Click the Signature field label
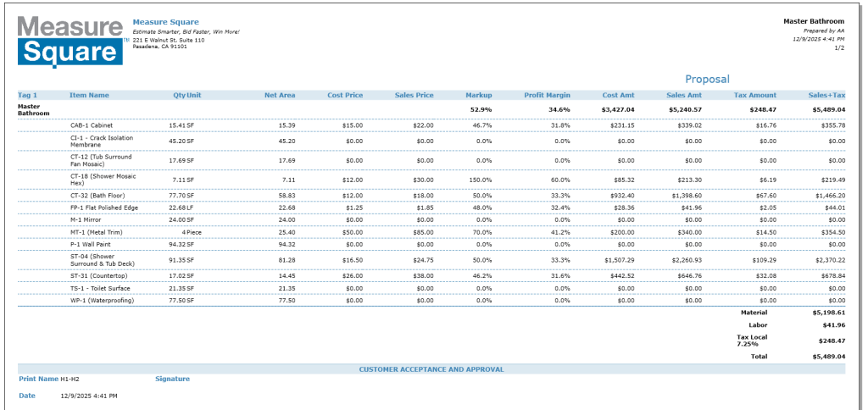 coord(172,379)
